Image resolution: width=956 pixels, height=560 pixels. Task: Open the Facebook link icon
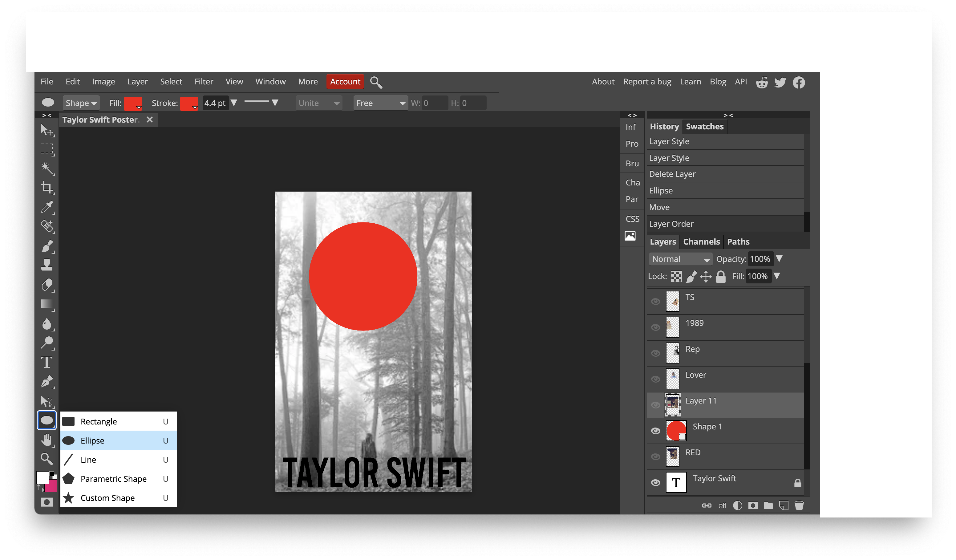[799, 82]
